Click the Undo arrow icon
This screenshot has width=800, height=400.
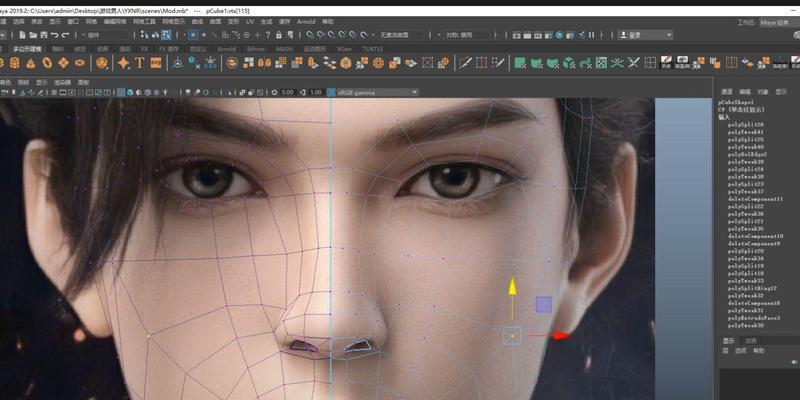click(x=55, y=35)
